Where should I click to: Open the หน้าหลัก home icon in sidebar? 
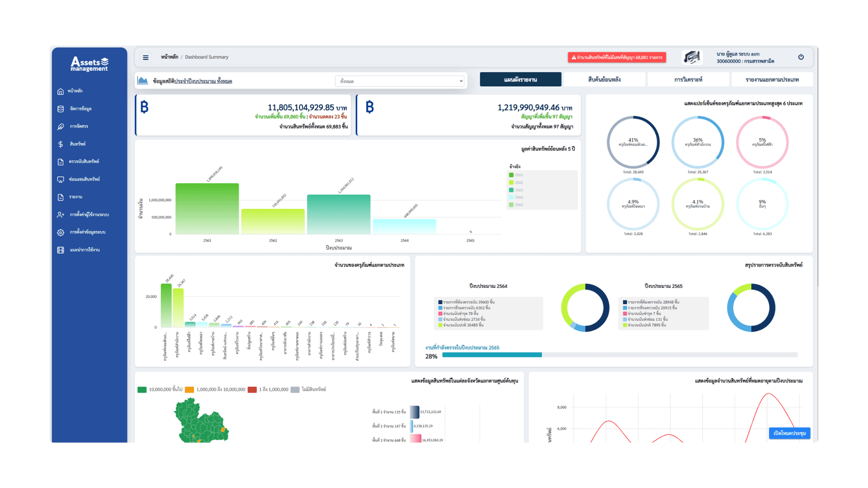pyautogui.click(x=61, y=91)
